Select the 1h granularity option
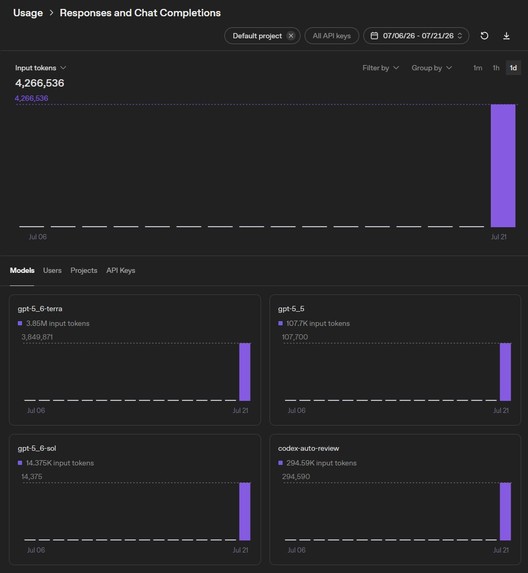The height and width of the screenshot is (573, 528). pos(496,68)
